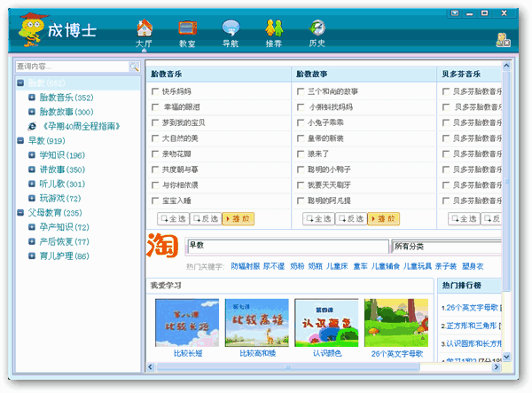This screenshot has height=393, width=532.
Task: Expand 学知识 (196) node
Action: click(x=32, y=155)
